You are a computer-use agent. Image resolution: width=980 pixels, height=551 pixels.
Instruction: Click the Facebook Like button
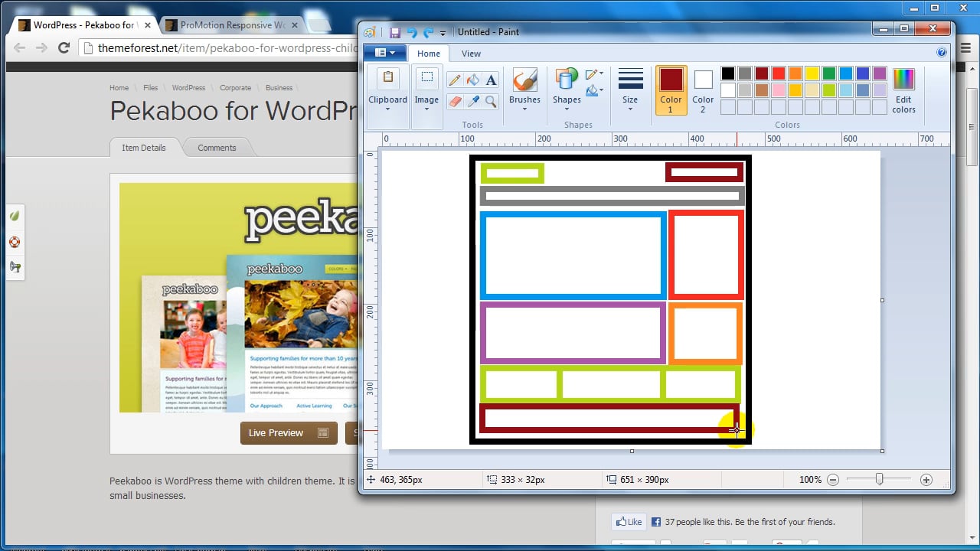click(x=628, y=521)
